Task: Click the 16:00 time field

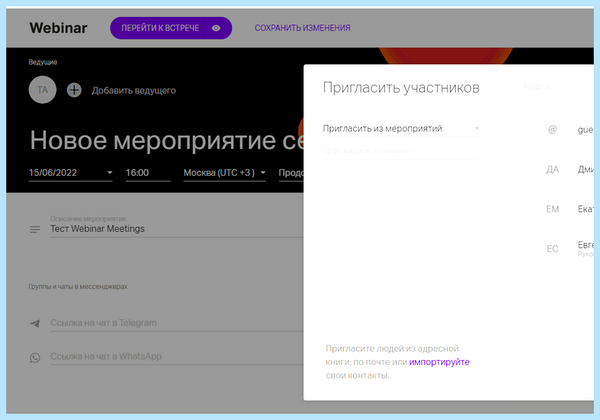Action: [x=148, y=173]
